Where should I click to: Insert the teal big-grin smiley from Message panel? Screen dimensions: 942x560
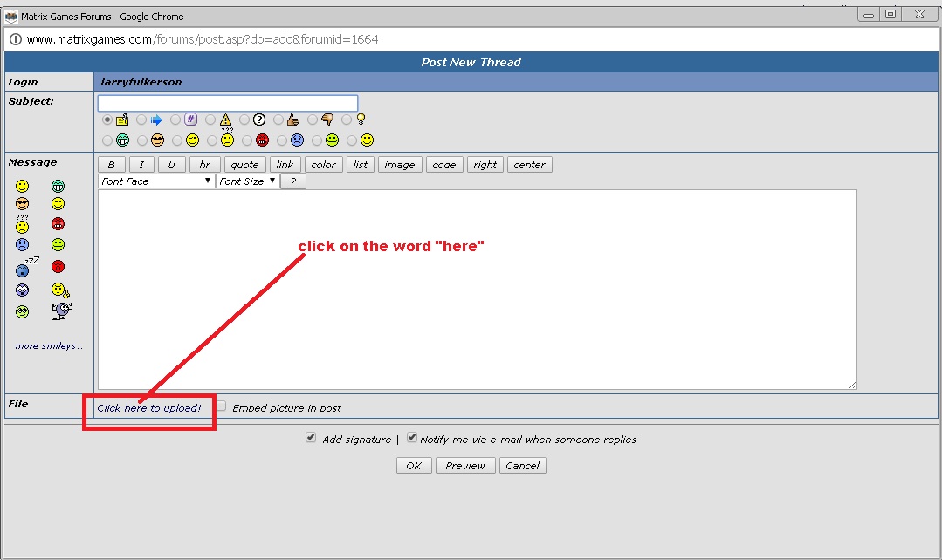58,186
